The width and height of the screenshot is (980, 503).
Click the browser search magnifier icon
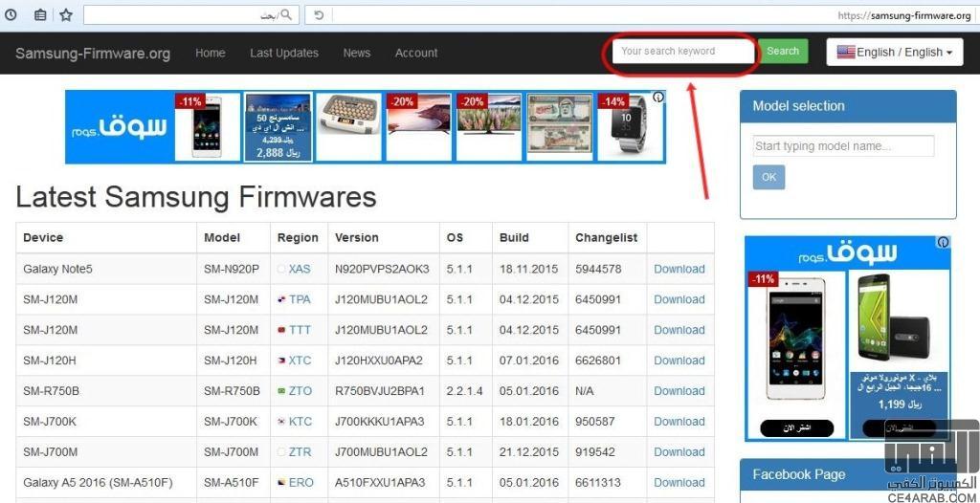point(285,14)
